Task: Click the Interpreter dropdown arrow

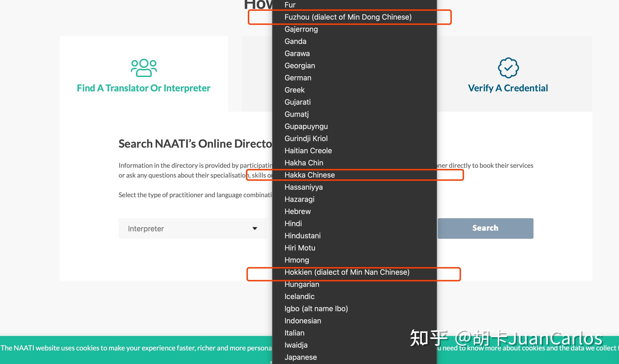Action: pyautogui.click(x=255, y=228)
